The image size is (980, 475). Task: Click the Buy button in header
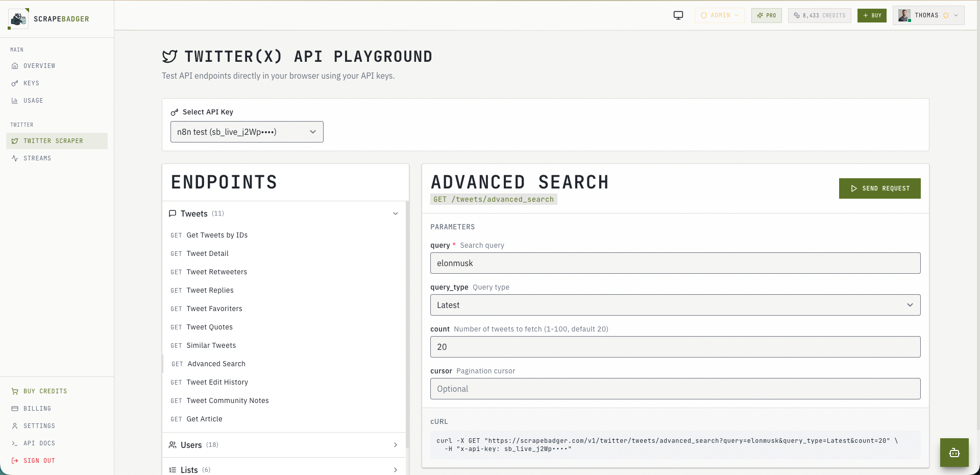[x=872, y=15]
